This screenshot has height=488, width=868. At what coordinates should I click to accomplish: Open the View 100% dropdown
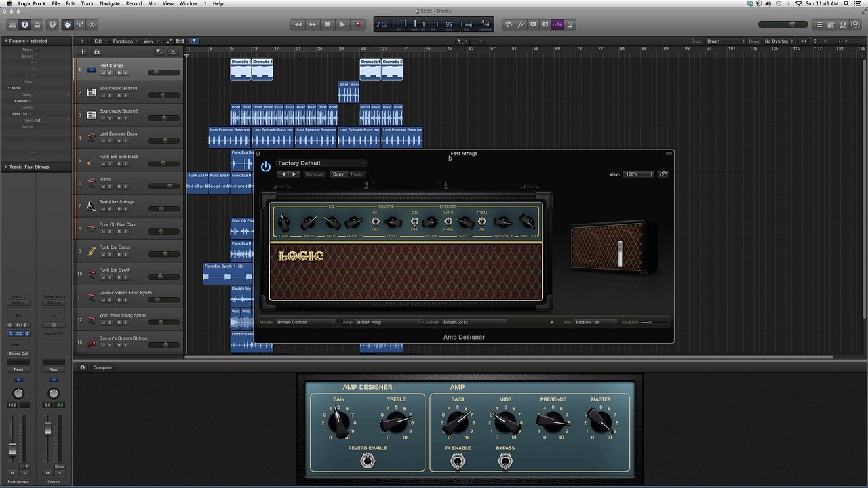click(x=639, y=174)
